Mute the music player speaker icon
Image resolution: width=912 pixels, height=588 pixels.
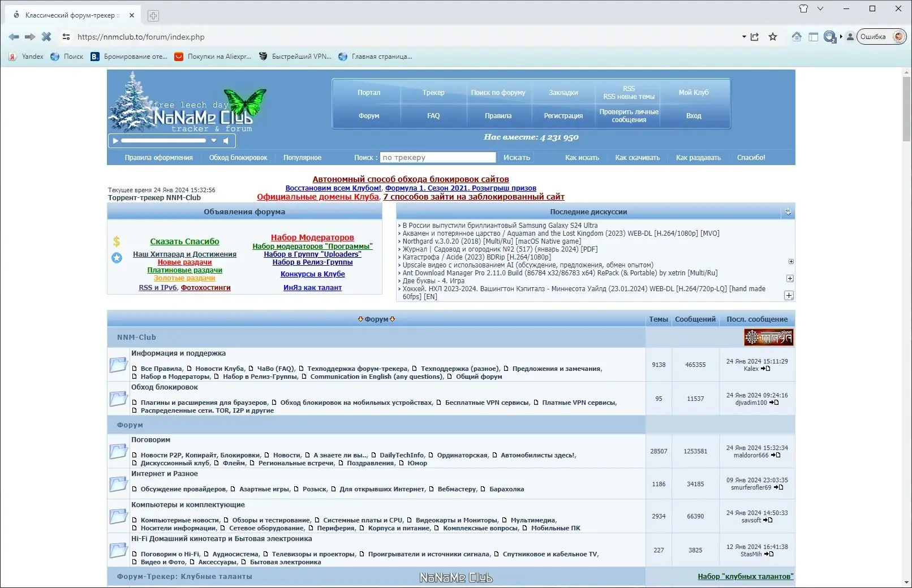click(x=226, y=140)
